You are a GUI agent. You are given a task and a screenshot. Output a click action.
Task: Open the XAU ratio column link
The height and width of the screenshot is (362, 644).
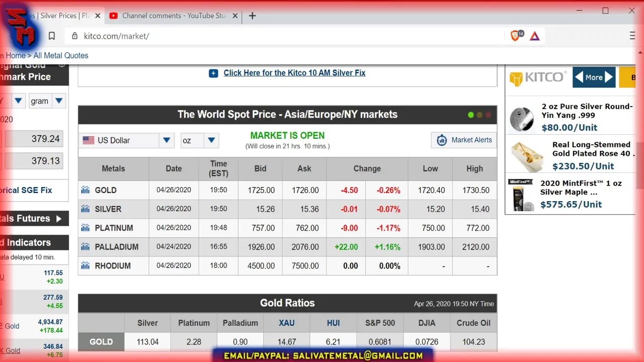tap(287, 323)
